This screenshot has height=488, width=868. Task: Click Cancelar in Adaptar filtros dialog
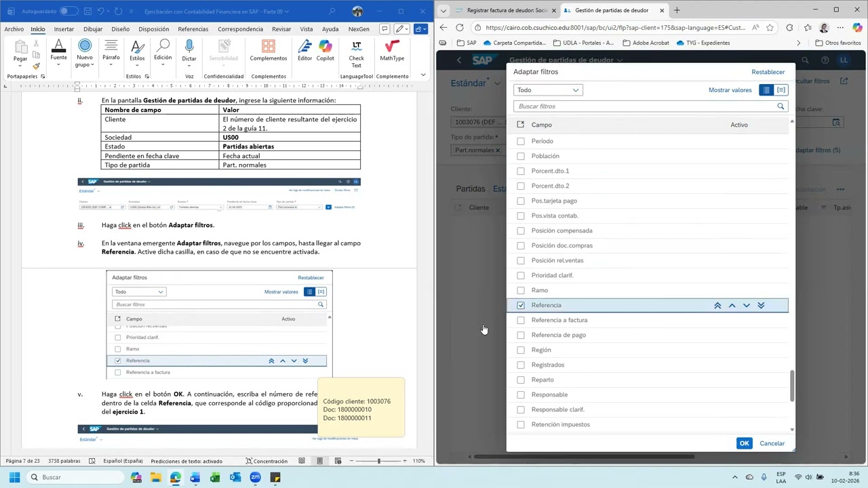coord(772,443)
